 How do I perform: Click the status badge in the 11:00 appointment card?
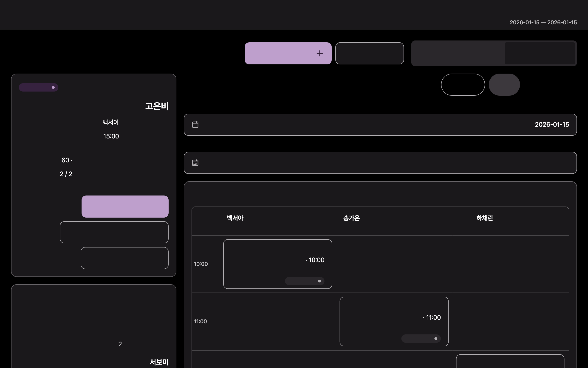421,339
